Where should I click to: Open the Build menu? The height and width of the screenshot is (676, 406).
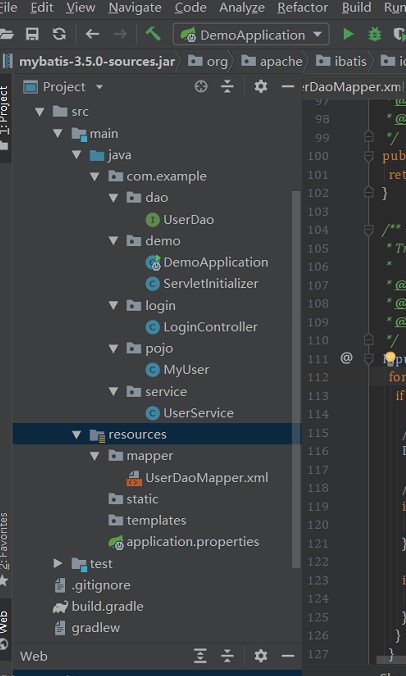click(356, 8)
